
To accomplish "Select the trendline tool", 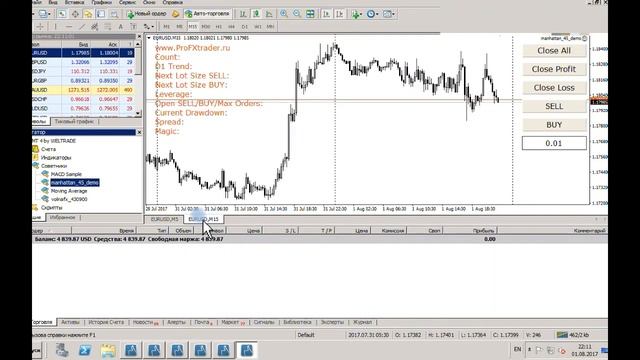I will (82, 27).
